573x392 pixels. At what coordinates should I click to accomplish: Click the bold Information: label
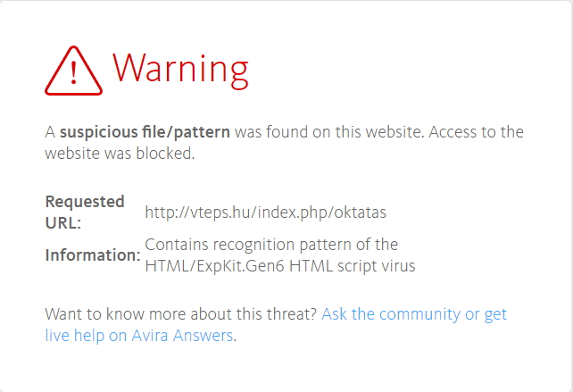[x=93, y=254]
